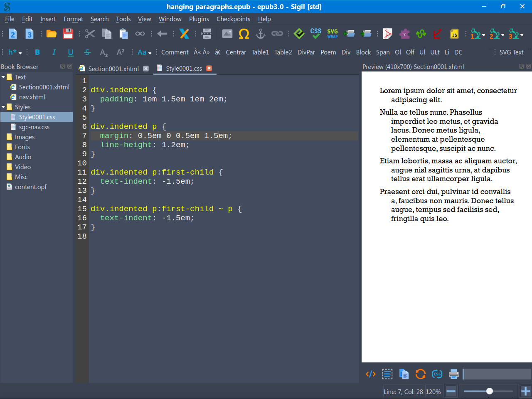Collapse the Styles folder in Book Browser
Image resolution: width=532 pixels, height=399 pixels.
(3, 107)
